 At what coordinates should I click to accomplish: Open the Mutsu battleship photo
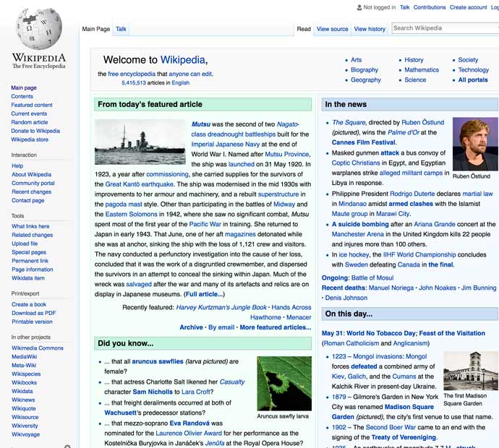pyautogui.click(x=140, y=142)
